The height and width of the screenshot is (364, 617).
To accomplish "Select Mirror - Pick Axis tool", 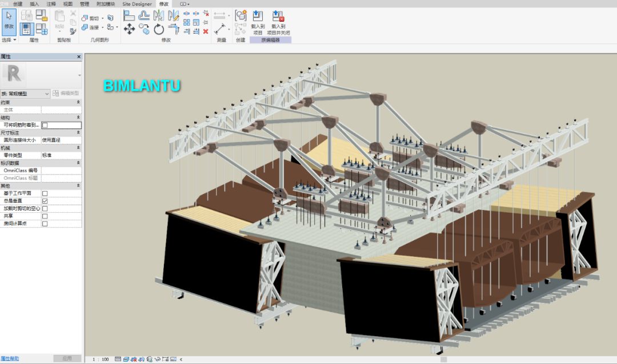I will (x=159, y=16).
